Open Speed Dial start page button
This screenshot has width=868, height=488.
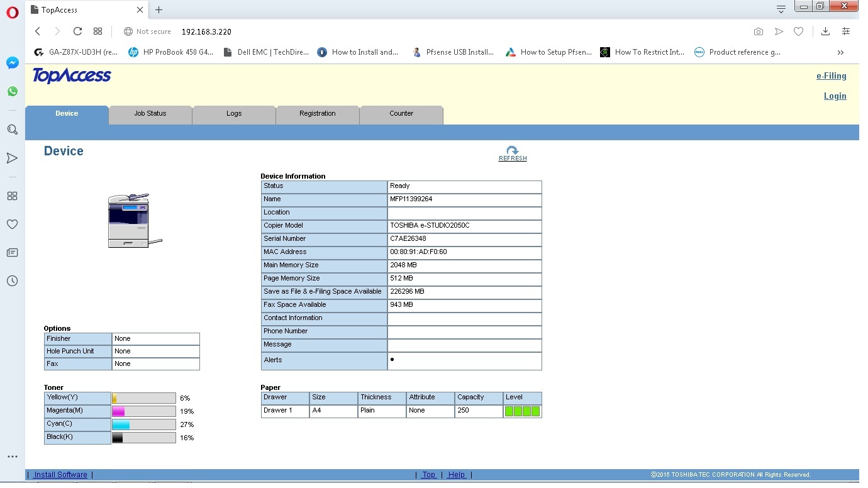click(x=97, y=31)
